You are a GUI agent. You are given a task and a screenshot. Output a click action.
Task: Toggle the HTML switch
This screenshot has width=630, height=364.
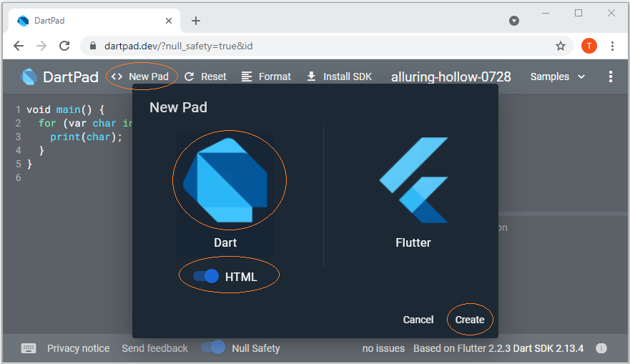pos(206,277)
